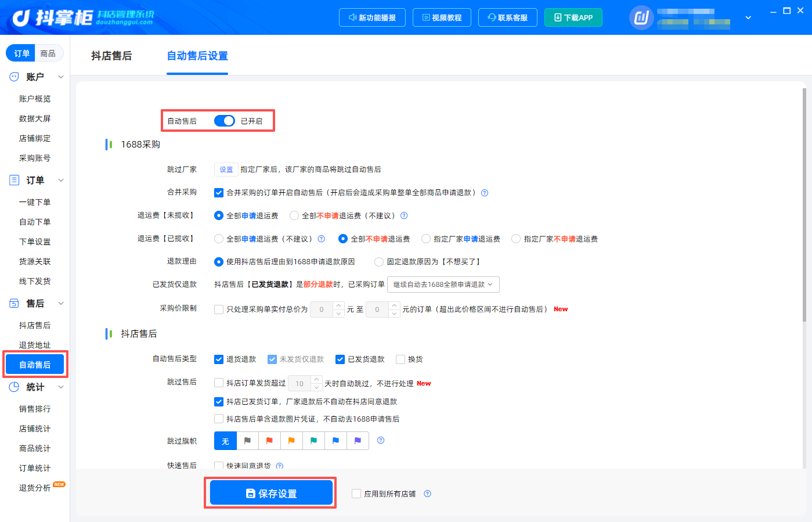Switch to the 抖店售后 tab
812x522 pixels.
click(111, 56)
